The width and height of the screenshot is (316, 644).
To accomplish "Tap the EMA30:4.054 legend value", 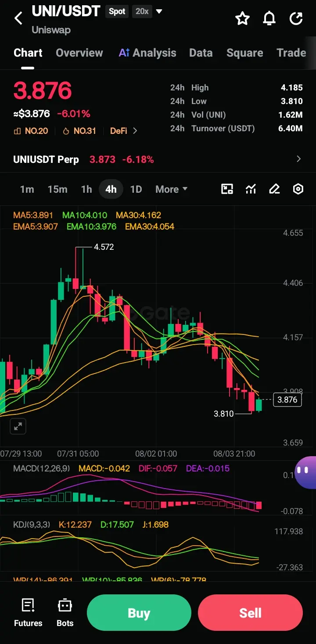I will 150,227.
